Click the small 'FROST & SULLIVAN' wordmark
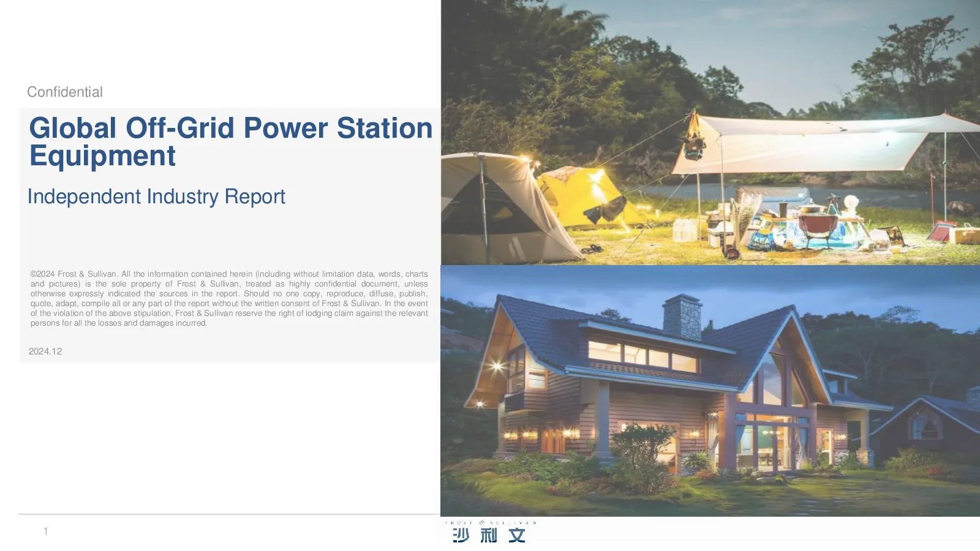 click(490, 523)
